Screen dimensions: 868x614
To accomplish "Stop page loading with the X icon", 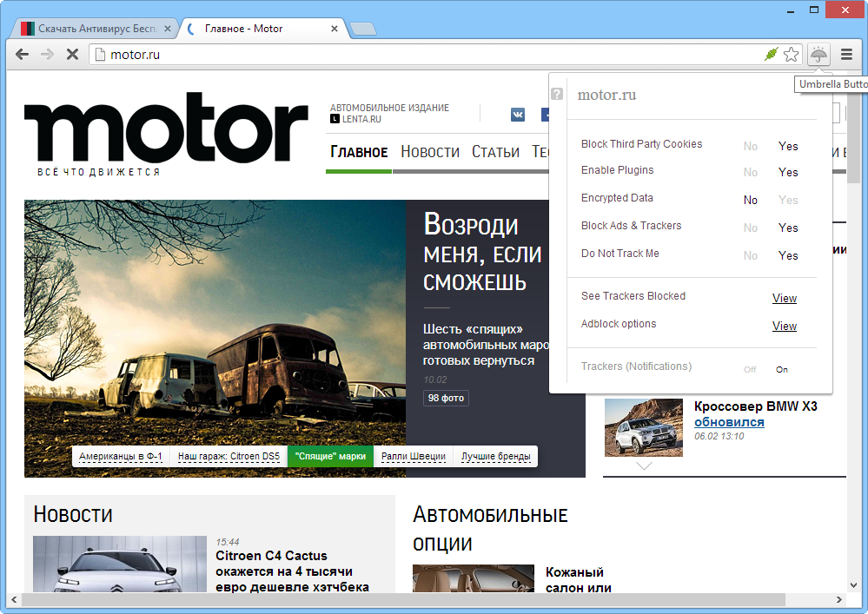I will (72, 54).
